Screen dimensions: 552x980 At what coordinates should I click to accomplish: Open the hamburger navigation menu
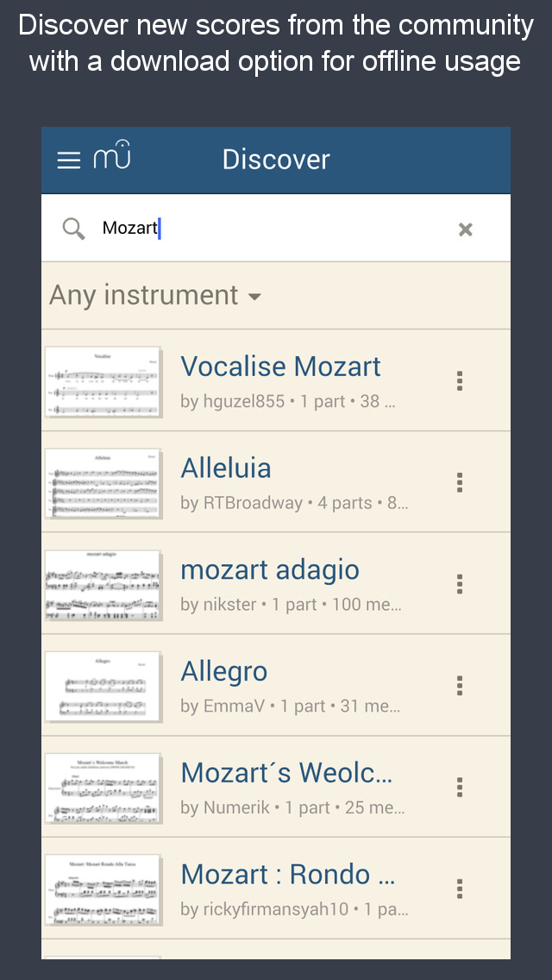[x=69, y=160]
